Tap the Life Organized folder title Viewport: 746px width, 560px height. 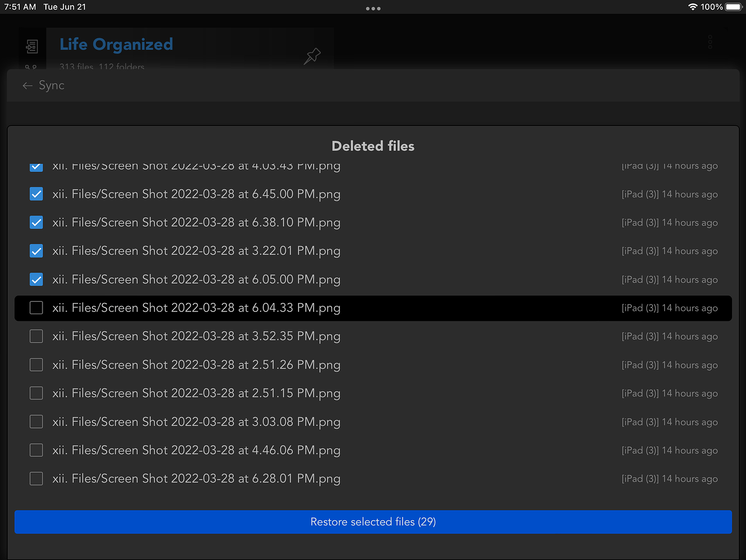[116, 44]
